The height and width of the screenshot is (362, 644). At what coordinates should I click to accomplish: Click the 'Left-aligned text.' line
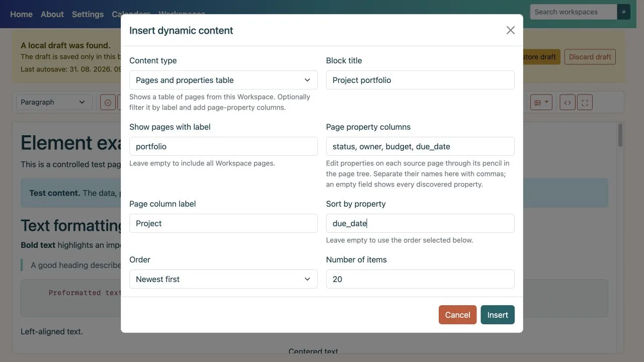[52, 331]
